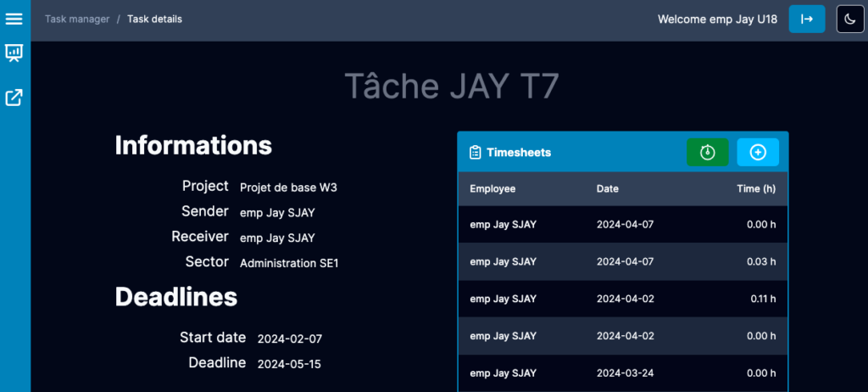Click the presentation board sidebar icon
The width and height of the screenshot is (868, 392).
(x=14, y=53)
